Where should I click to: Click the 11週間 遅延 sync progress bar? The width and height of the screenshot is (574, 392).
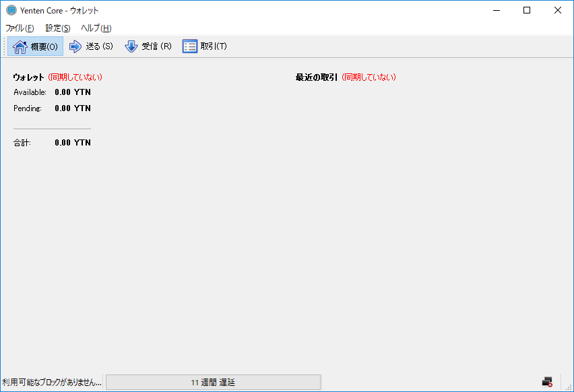(x=214, y=381)
